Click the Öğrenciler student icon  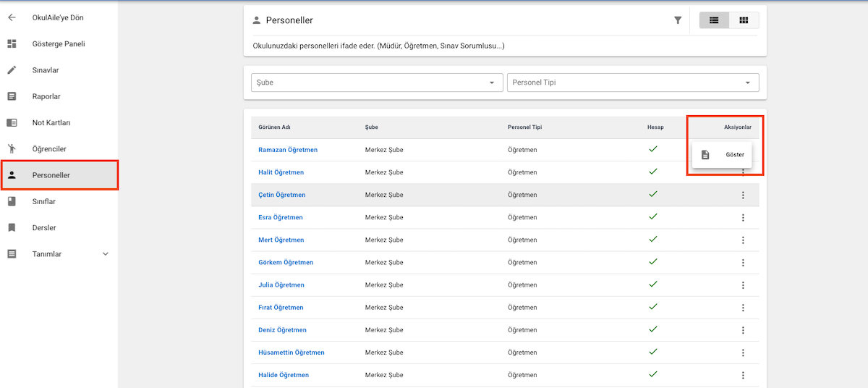tap(12, 149)
